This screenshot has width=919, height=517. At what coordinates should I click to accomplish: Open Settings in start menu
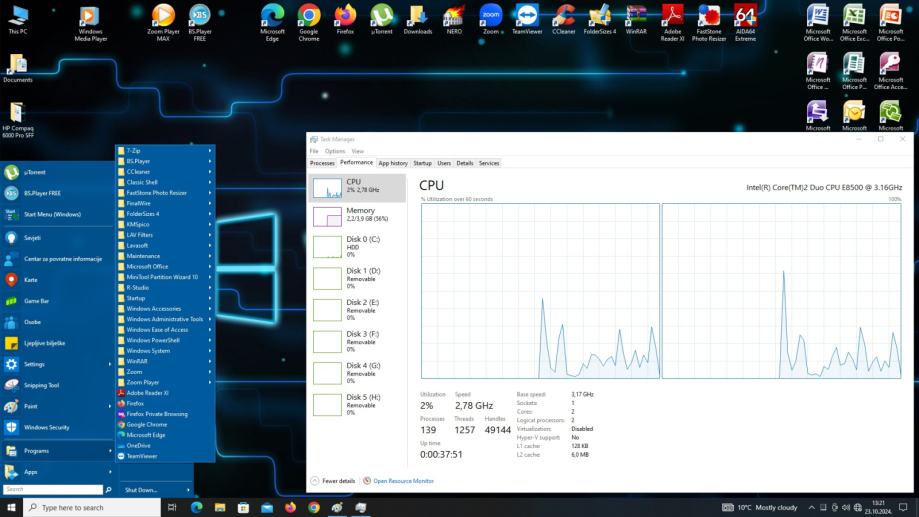[57, 364]
